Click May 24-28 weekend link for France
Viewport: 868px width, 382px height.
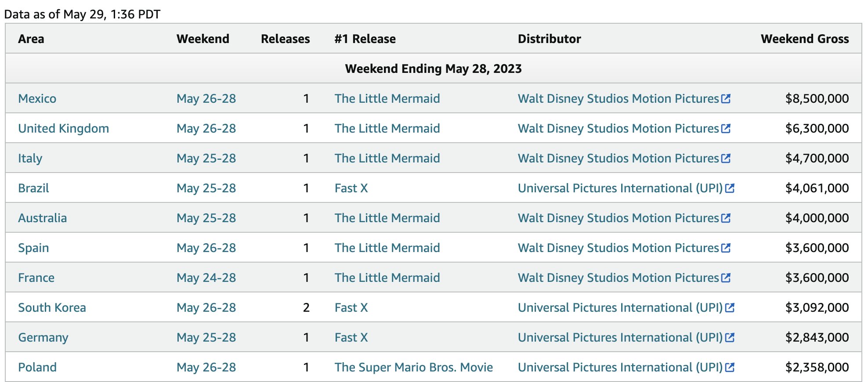[206, 278]
